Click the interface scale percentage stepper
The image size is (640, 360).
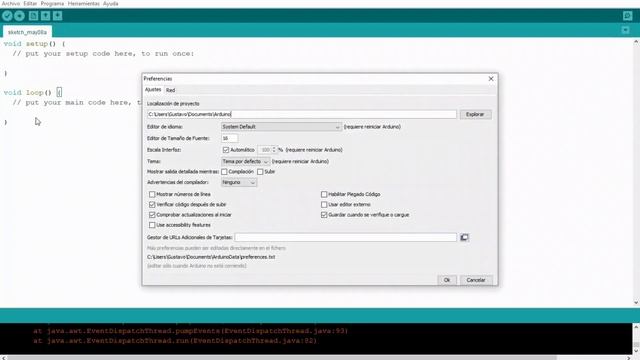(274, 150)
